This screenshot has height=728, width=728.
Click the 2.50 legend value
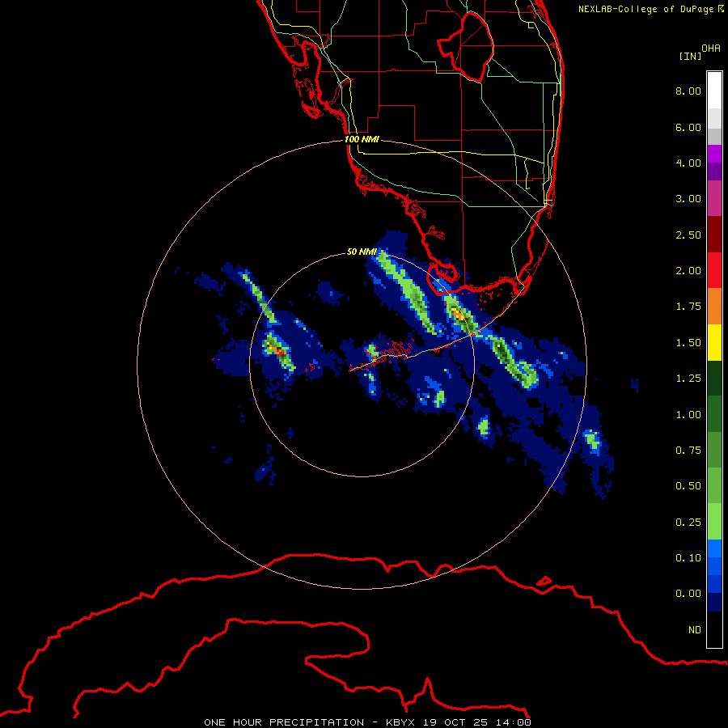[x=688, y=235]
